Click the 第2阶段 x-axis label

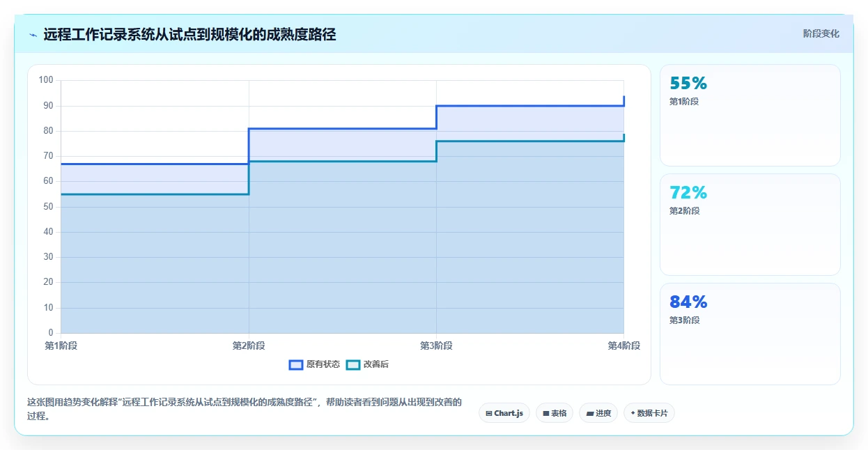(249, 346)
